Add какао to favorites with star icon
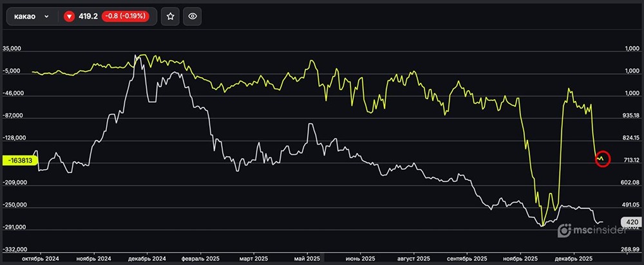The width and height of the screenshot is (644, 265). coord(171,17)
